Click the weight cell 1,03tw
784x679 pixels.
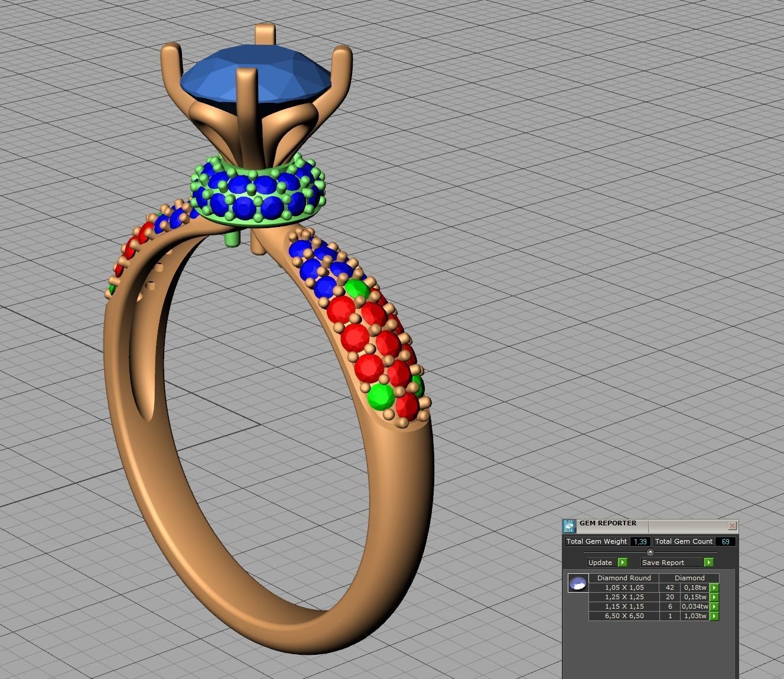[x=695, y=616]
